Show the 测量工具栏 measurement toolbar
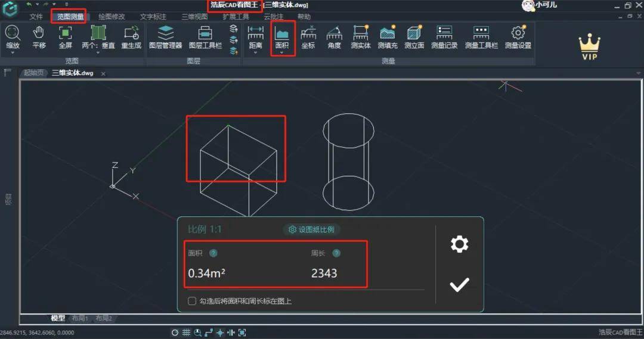The width and height of the screenshot is (644, 339). [x=481, y=37]
